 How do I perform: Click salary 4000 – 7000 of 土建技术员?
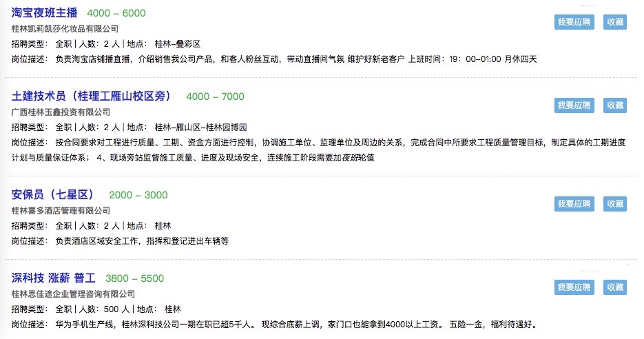coord(215,96)
